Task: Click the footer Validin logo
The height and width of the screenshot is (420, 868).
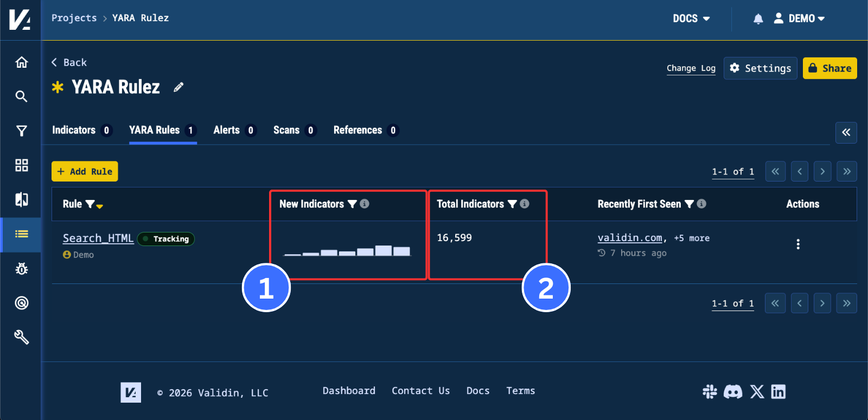Action: pyautogui.click(x=131, y=392)
